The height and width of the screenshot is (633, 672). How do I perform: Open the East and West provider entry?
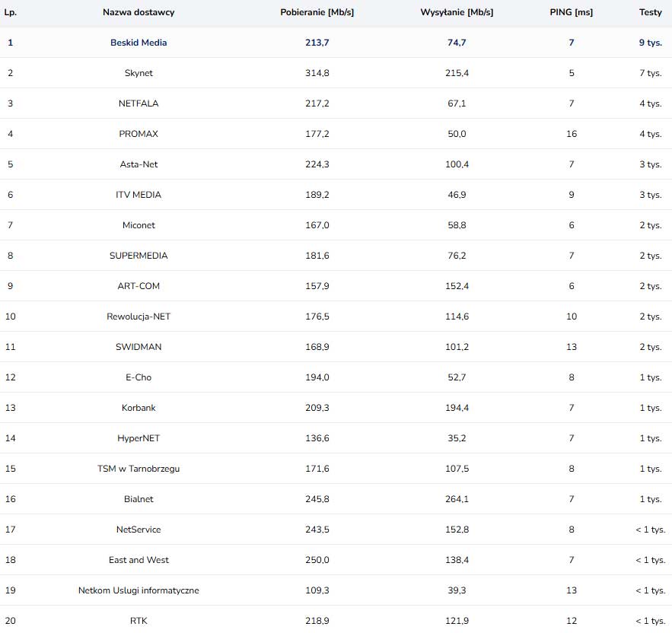click(x=139, y=560)
